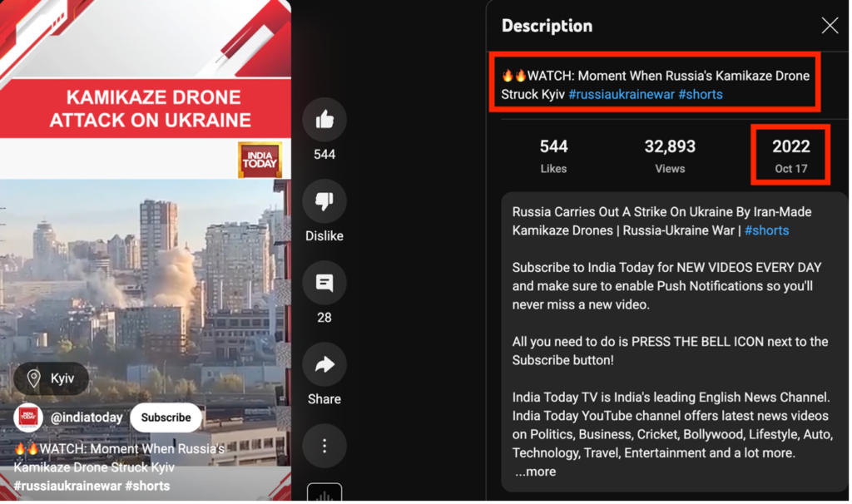Open the Kyiv location tag

click(x=51, y=378)
